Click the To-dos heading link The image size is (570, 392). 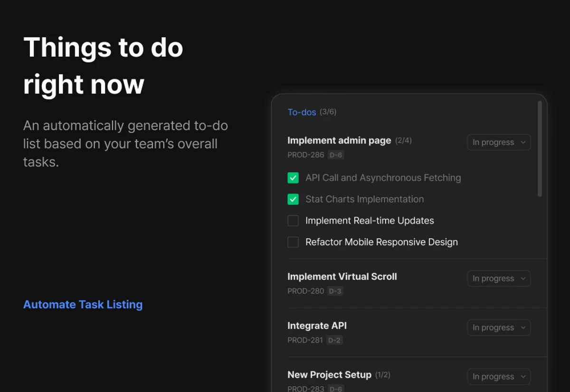302,112
